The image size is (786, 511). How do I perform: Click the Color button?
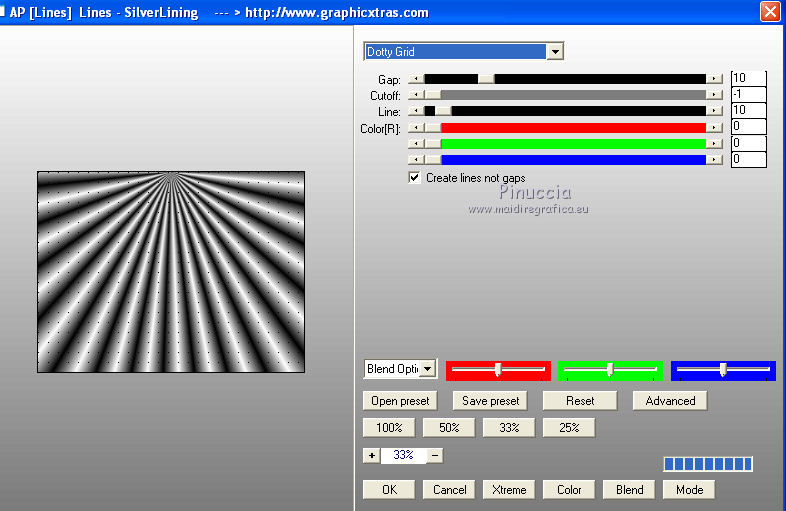pos(569,489)
